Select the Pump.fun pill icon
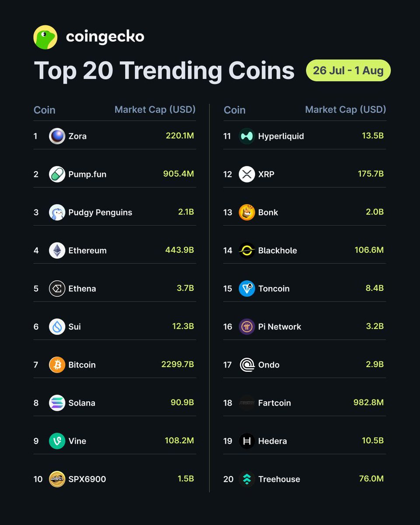 coord(57,174)
